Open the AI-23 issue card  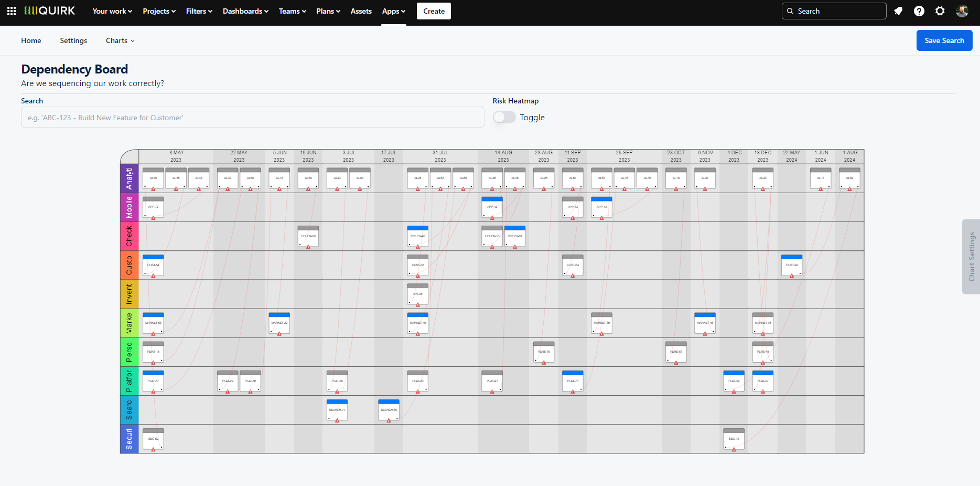coord(763,178)
